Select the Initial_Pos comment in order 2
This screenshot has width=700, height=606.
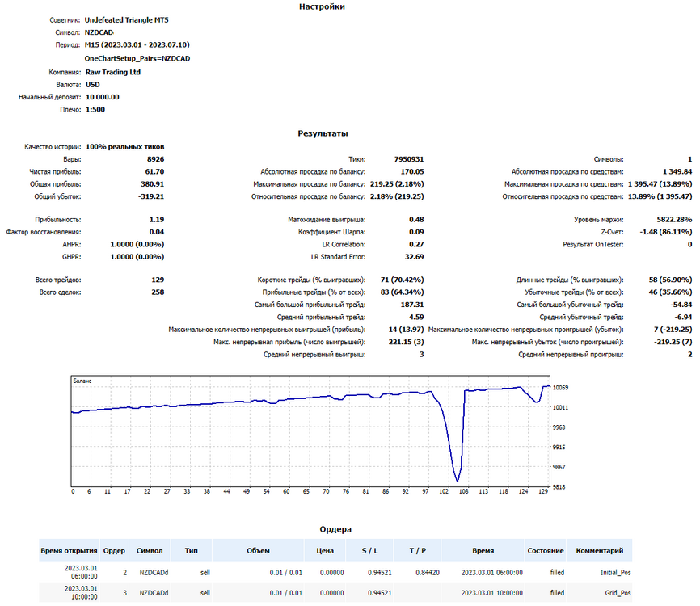pyautogui.click(x=616, y=573)
